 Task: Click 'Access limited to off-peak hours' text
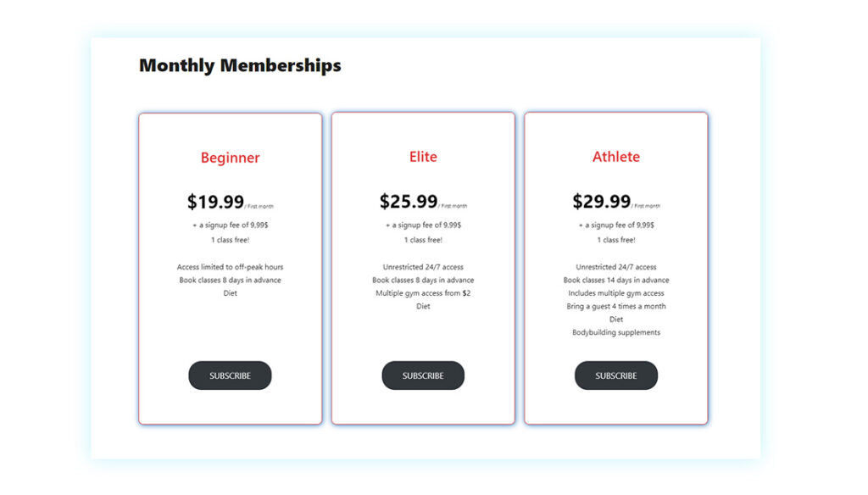tap(230, 267)
